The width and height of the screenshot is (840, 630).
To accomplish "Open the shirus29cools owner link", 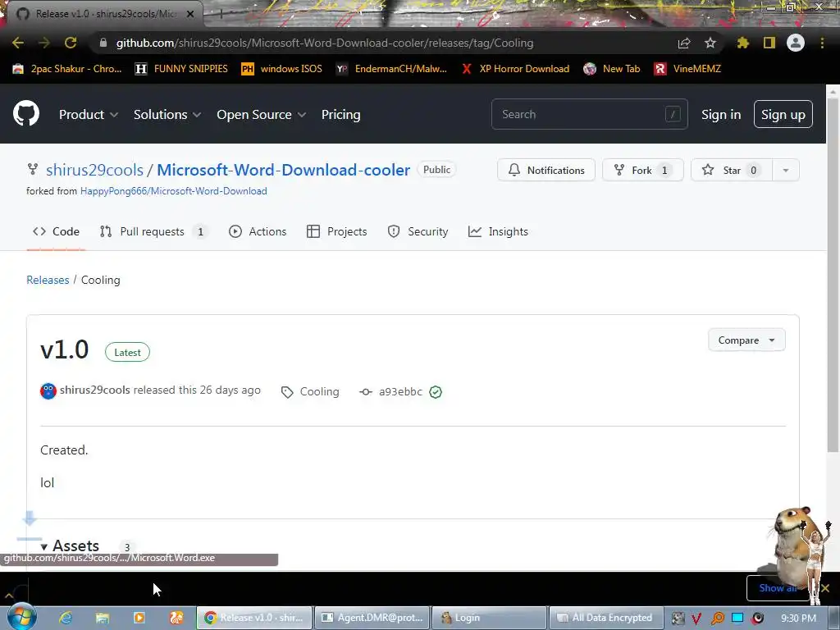I will tap(95, 170).
